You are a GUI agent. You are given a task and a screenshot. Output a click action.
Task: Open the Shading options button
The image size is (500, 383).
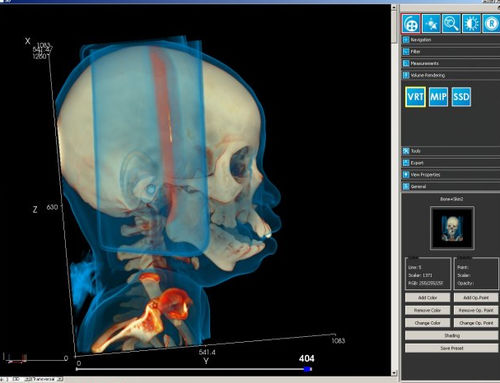tap(452, 335)
